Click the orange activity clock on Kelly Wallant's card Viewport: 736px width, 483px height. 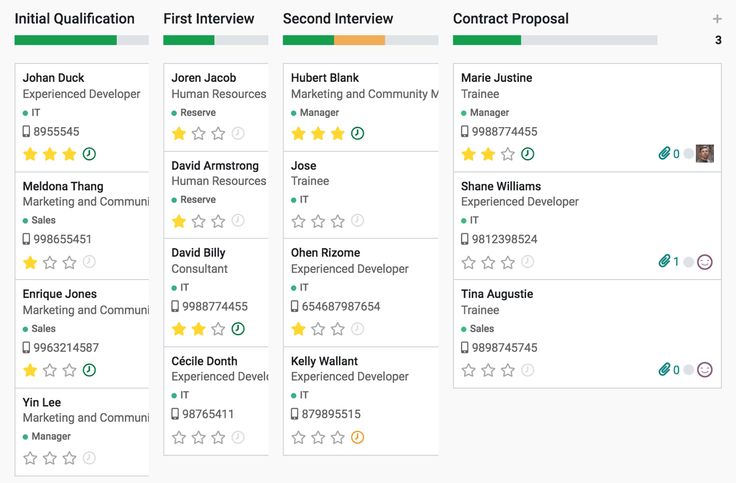[357, 437]
